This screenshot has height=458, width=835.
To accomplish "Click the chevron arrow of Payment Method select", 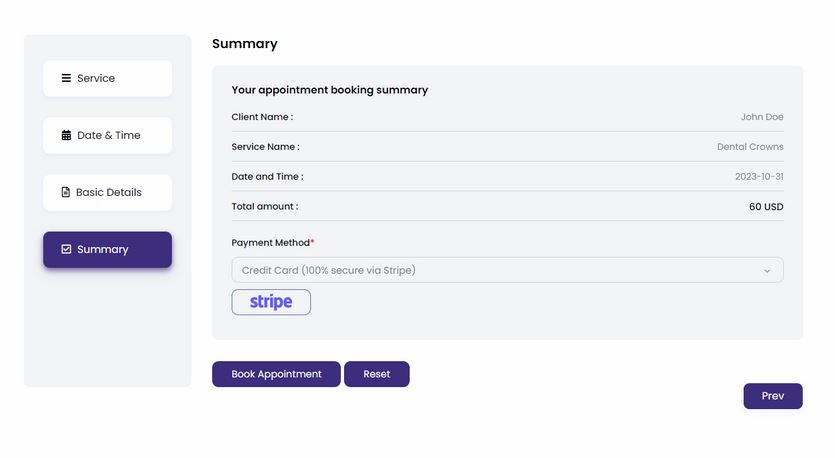I will pyautogui.click(x=767, y=271).
